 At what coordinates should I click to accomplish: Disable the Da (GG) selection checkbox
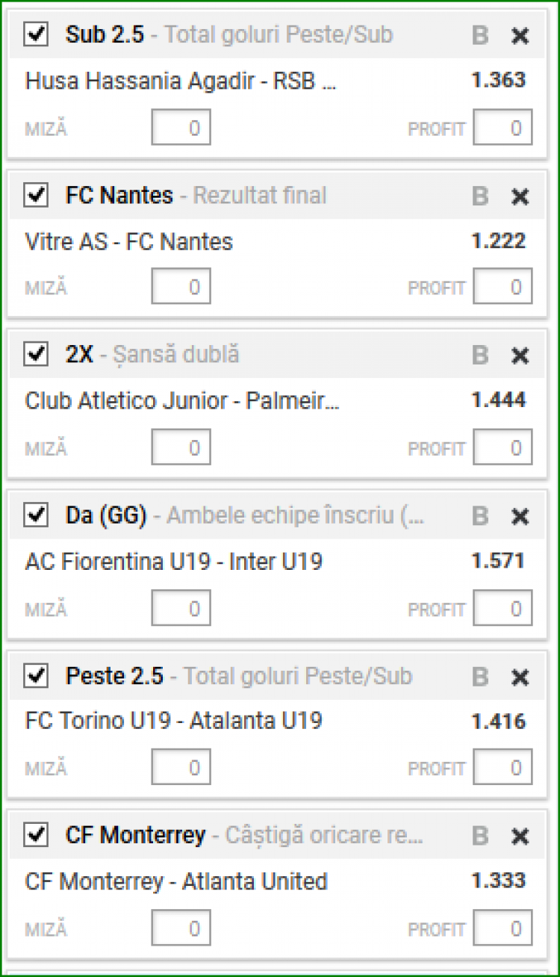click(x=36, y=515)
